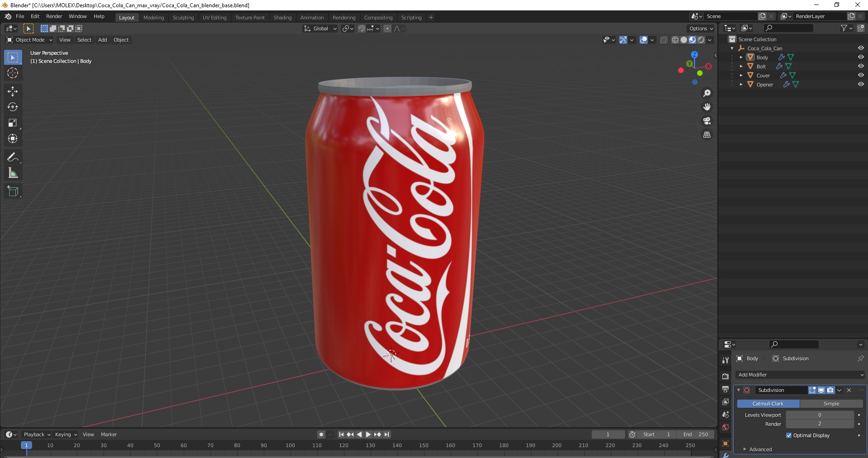The image size is (868, 458).
Task: Switch orthographic/perspective grid icon
Action: click(x=707, y=135)
